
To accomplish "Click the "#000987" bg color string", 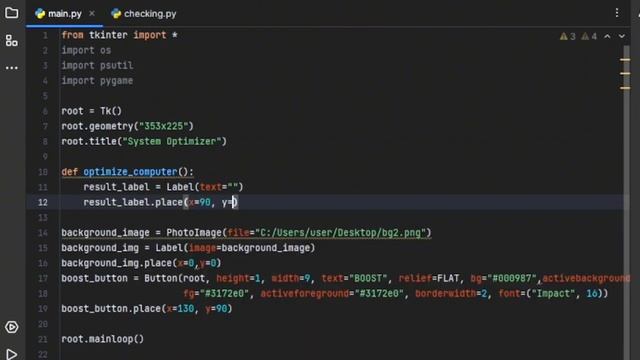I will coord(512,278).
